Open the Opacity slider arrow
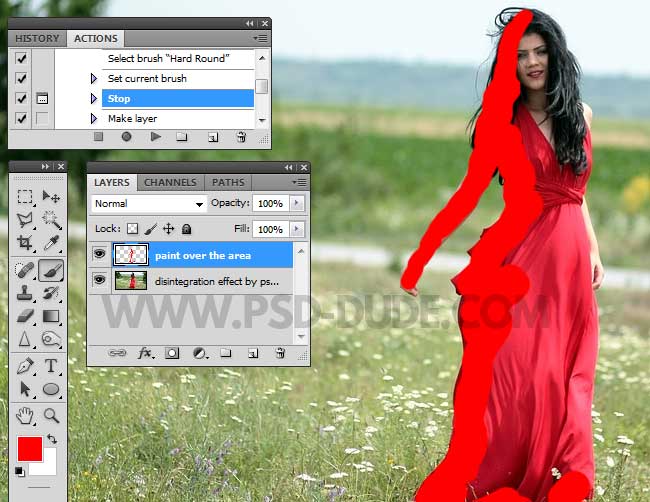The width and height of the screenshot is (650, 502). (297, 203)
